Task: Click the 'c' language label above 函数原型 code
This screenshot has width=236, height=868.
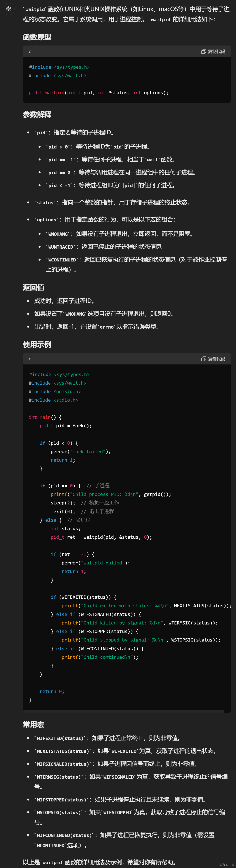Action: (x=30, y=51)
